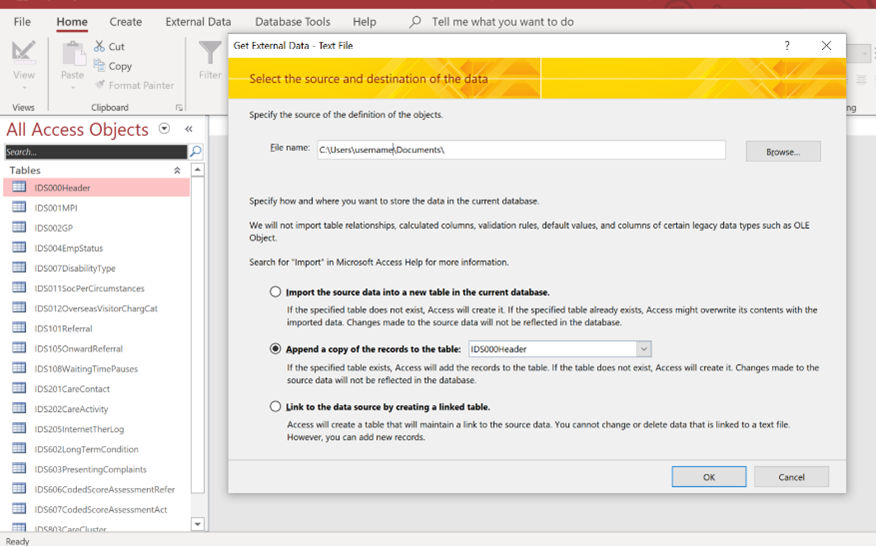The width and height of the screenshot is (876, 546).
Task: Click the Copy icon
Action: (99, 65)
